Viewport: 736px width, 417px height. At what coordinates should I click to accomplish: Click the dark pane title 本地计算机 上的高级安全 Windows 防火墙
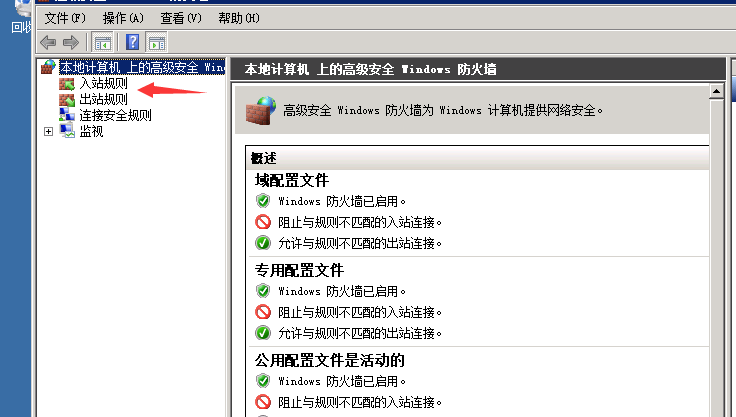click(370, 70)
